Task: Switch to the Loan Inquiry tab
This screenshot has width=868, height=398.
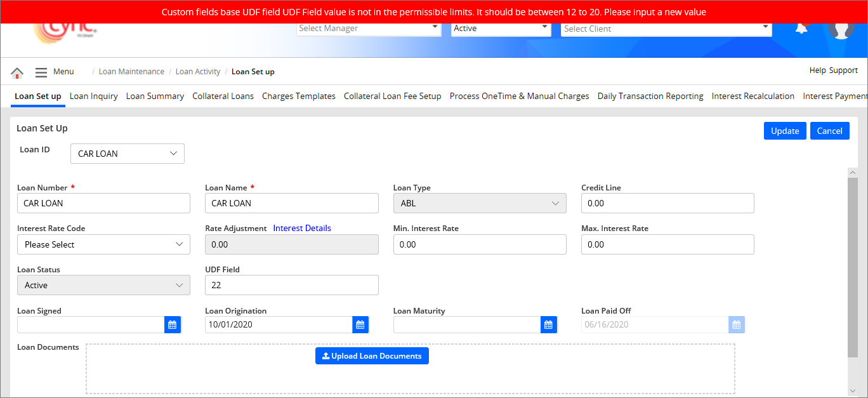Action: 93,96
